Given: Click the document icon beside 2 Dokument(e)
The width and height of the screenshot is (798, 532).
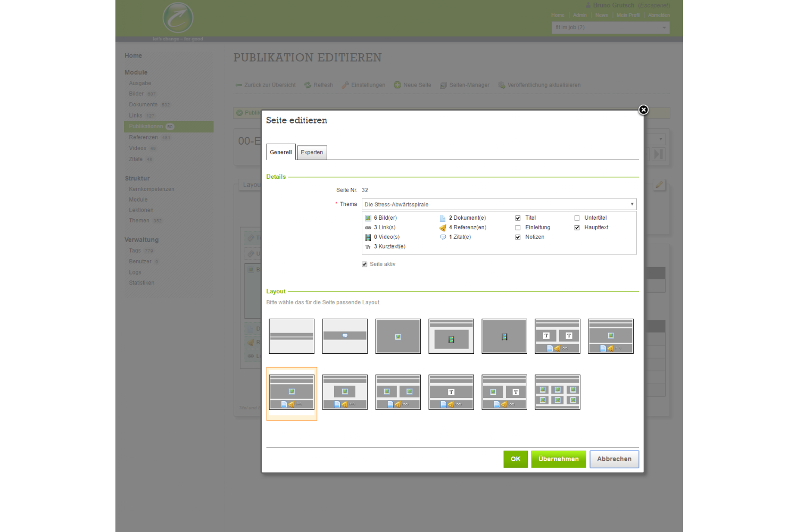Looking at the screenshot, I should 443,218.
